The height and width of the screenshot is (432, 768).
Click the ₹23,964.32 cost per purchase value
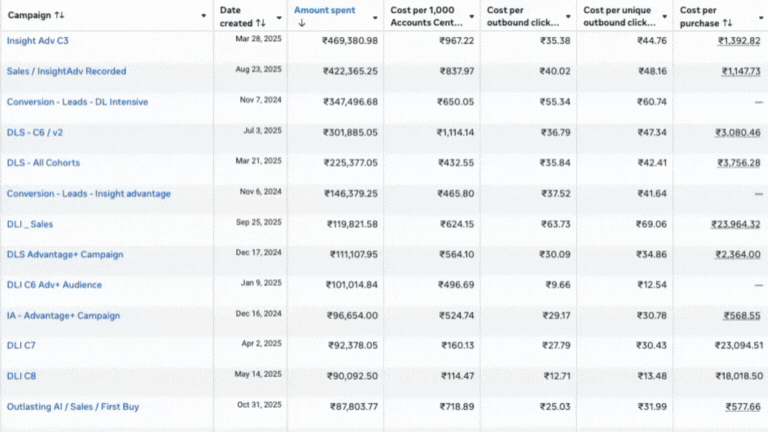tap(737, 224)
